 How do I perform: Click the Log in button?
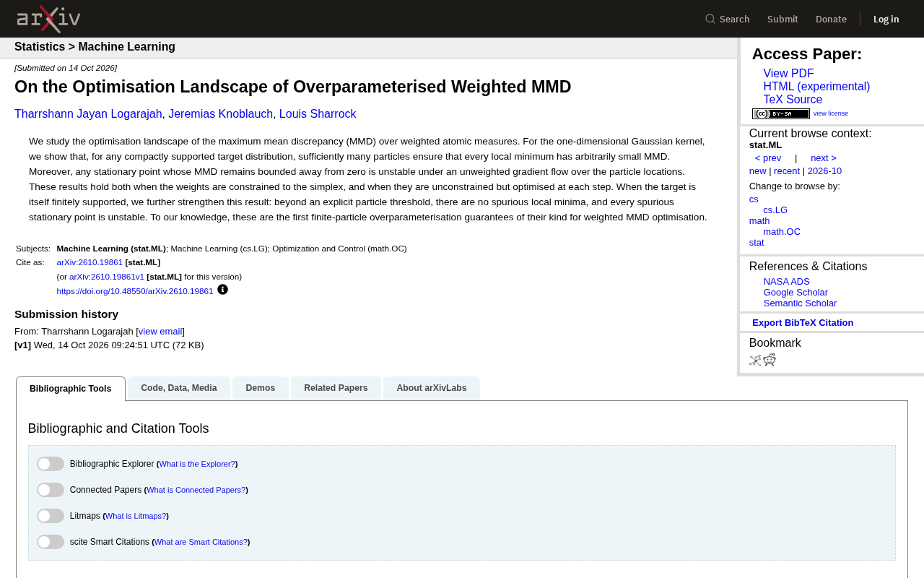click(886, 19)
